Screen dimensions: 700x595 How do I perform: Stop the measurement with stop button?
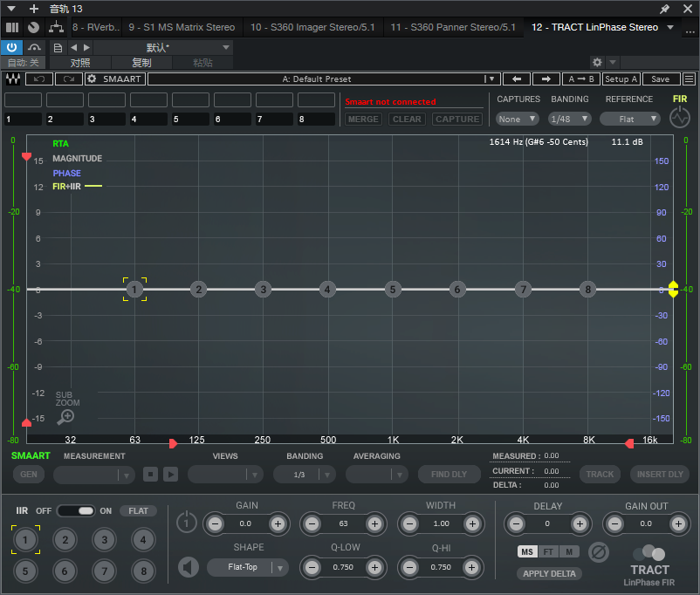pos(150,474)
